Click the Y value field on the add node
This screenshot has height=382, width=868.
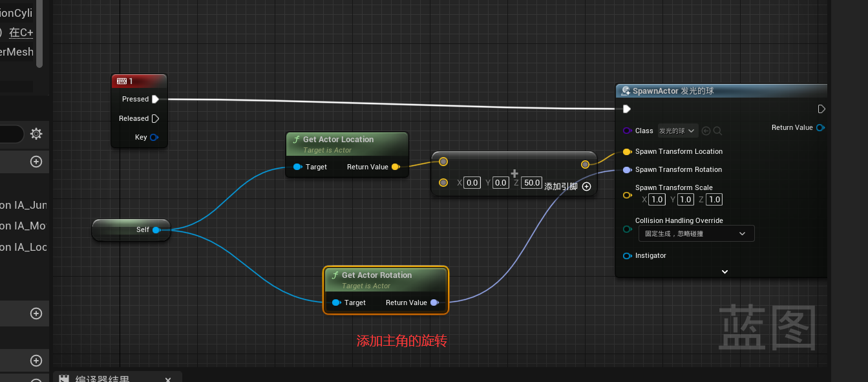pos(501,183)
